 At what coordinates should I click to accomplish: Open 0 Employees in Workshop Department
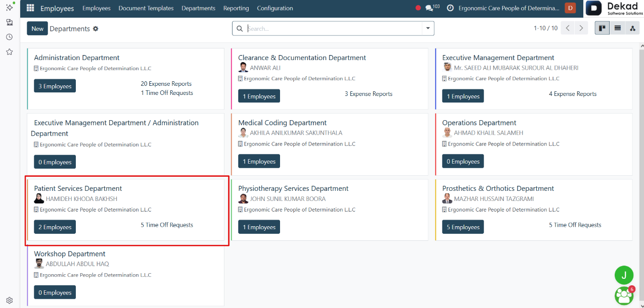(55, 292)
